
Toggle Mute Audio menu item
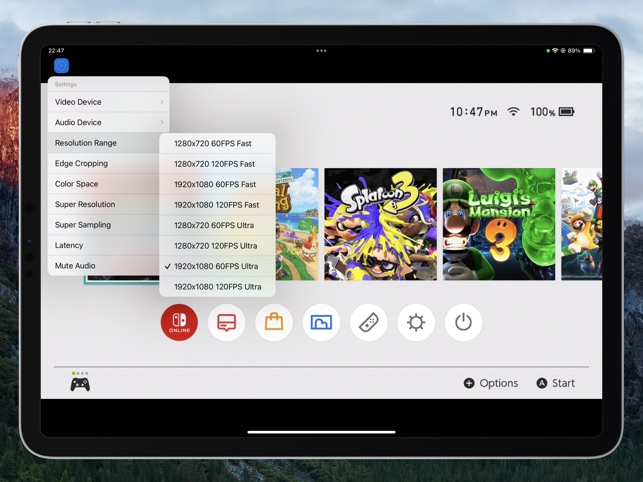coord(104,265)
